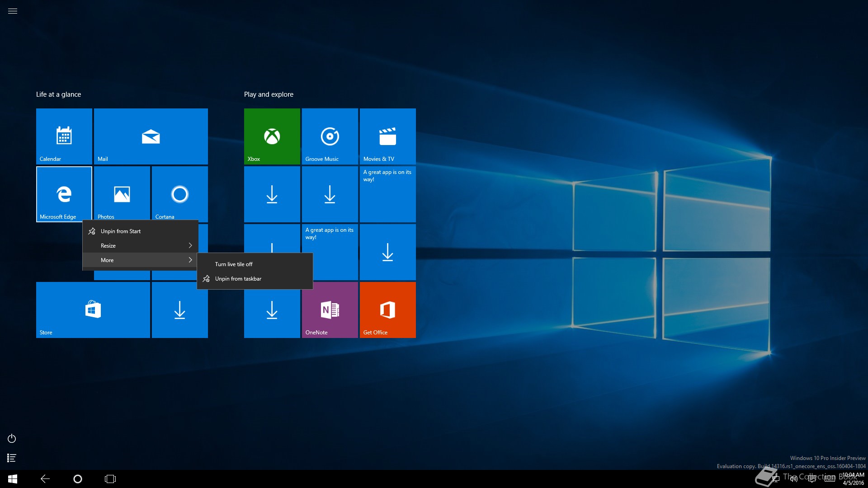The width and height of the screenshot is (868, 488).
Task: Click the Life at a glance group header
Action: pos(59,94)
